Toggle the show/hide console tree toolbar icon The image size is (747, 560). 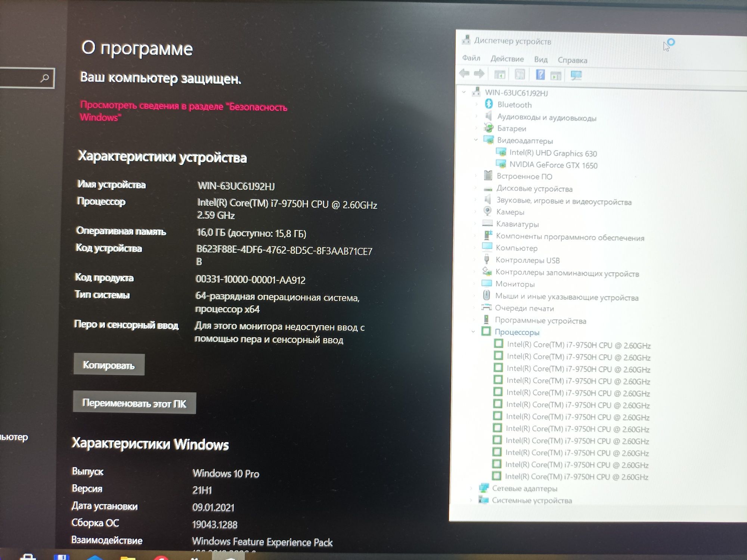pyautogui.click(x=500, y=74)
